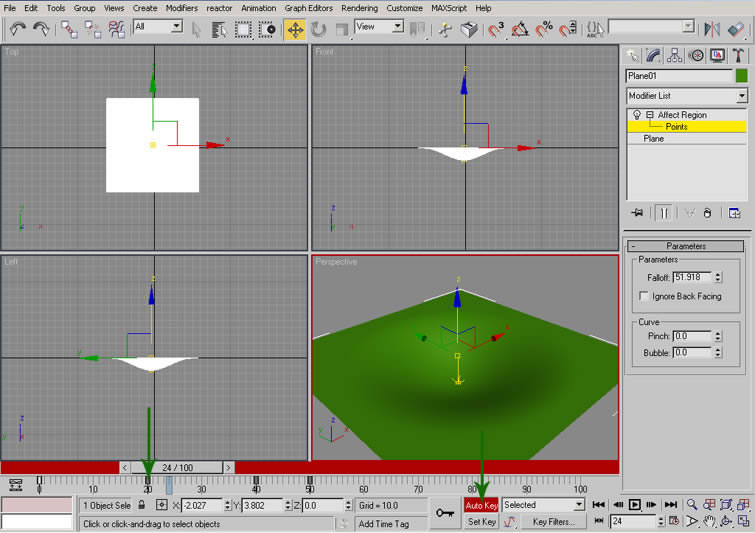Screen dimensions: 755x533
Task: Select the Move tool in the toolbar
Action: click(x=295, y=29)
